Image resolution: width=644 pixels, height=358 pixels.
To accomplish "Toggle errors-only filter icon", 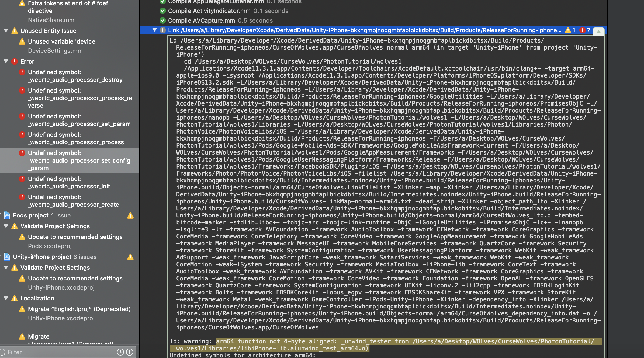I will pyautogui.click(x=130, y=352).
